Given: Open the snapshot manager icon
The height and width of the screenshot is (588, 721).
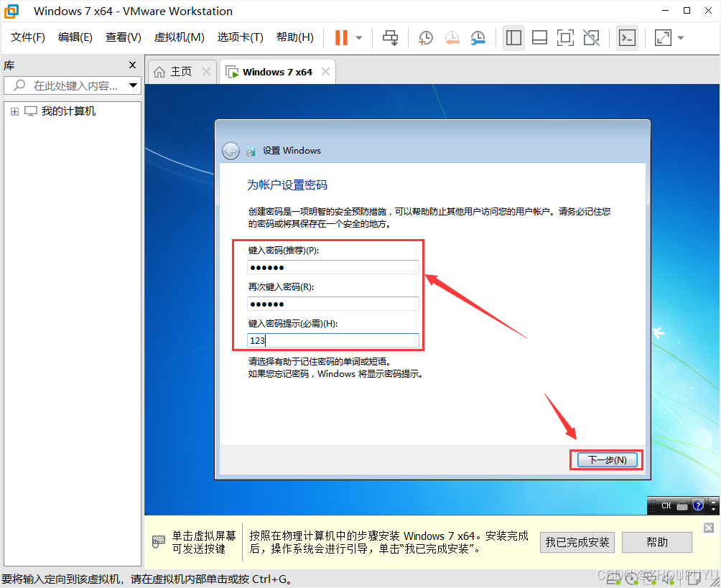Looking at the screenshot, I should tap(478, 38).
